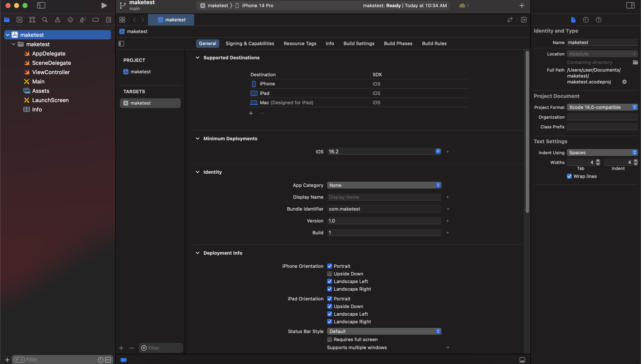Collapse the Supported Destinations section
The width and height of the screenshot is (641, 364).
(198, 58)
